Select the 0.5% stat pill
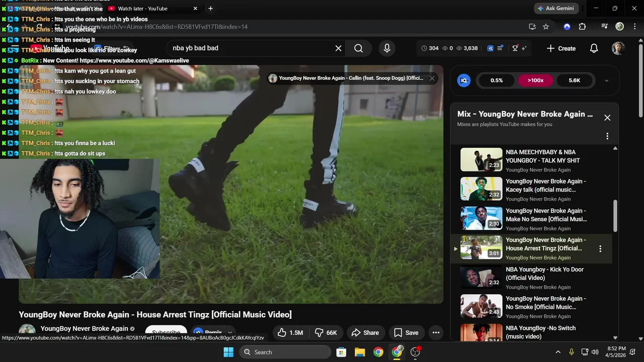This screenshot has height=362, width=644. (x=497, y=80)
